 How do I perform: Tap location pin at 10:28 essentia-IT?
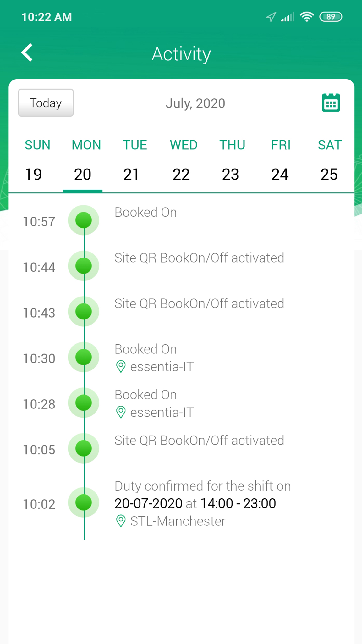coord(121,412)
